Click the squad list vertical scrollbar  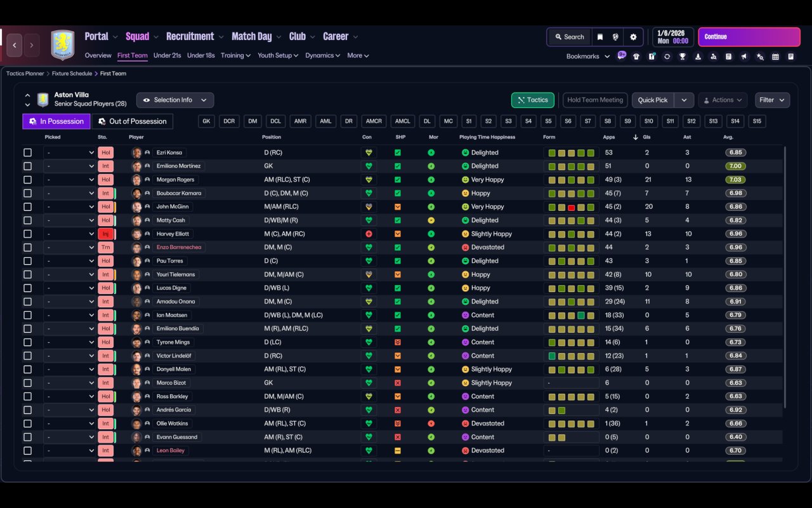(785, 277)
